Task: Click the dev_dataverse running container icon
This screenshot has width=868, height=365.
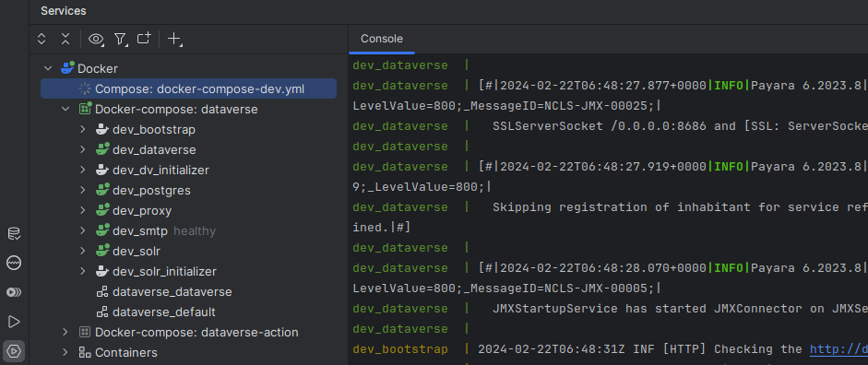Action: [101, 149]
